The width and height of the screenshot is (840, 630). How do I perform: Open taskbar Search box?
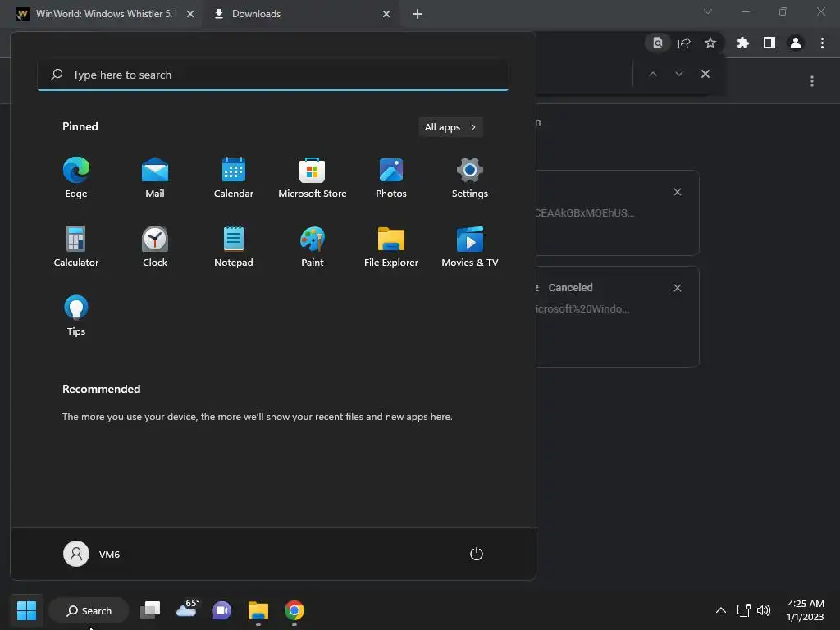(89, 610)
